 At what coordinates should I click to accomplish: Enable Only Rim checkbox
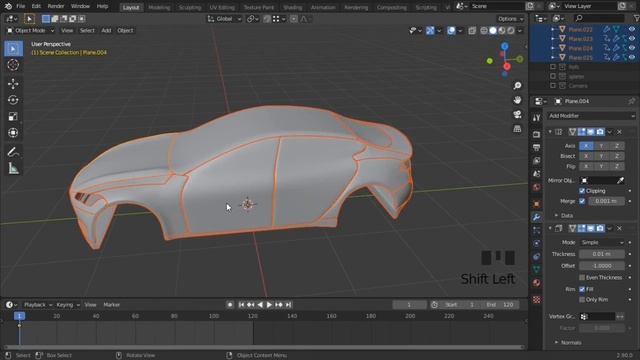click(582, 300)
